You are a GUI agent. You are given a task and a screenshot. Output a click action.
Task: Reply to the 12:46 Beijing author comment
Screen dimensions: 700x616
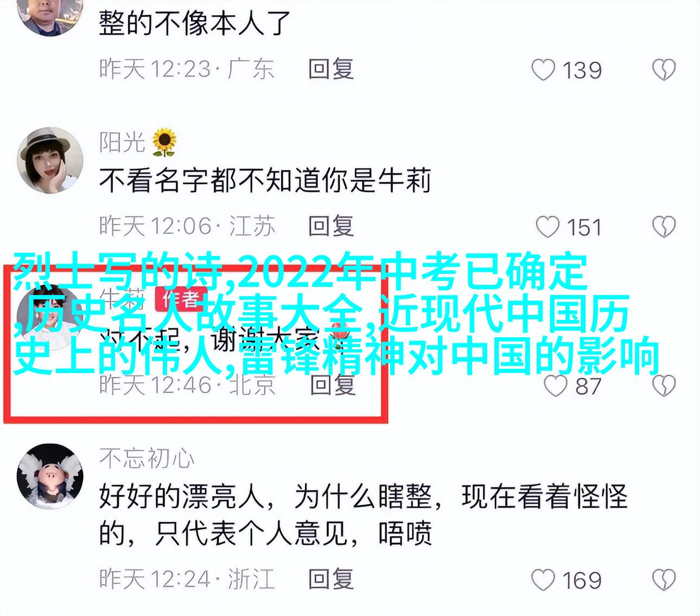[x=332, y=385]
